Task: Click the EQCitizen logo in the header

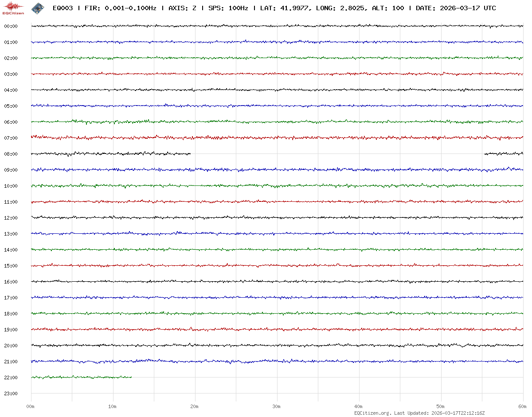Action: (13, 8)
